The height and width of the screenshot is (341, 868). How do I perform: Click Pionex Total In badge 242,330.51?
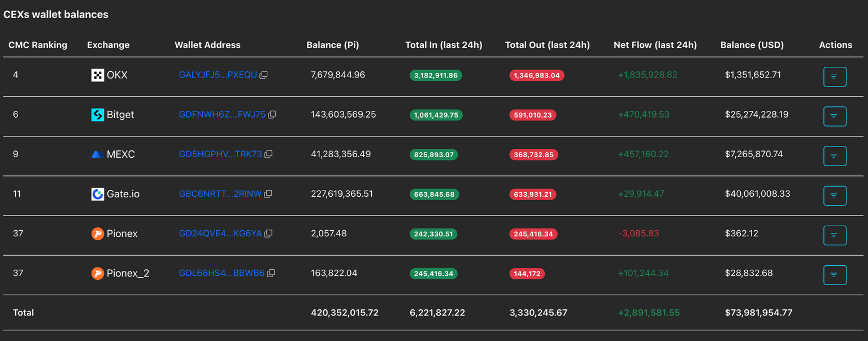coord(433,234)
